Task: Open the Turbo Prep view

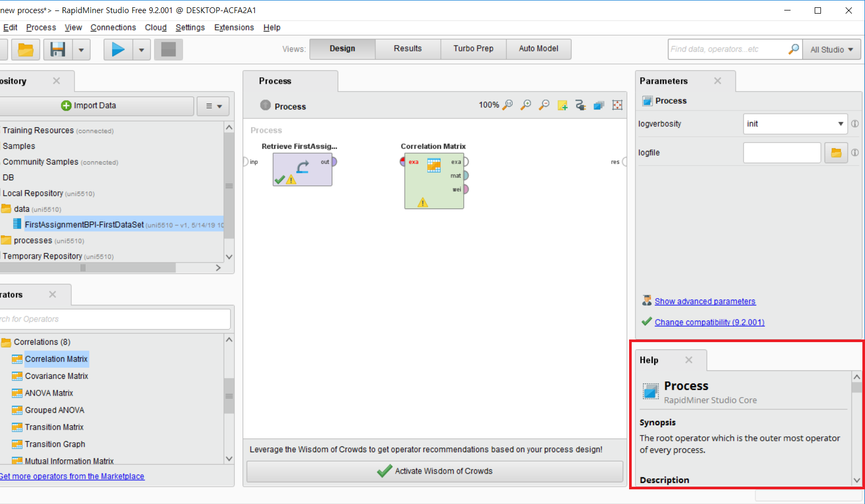Action: pos(473,49)
